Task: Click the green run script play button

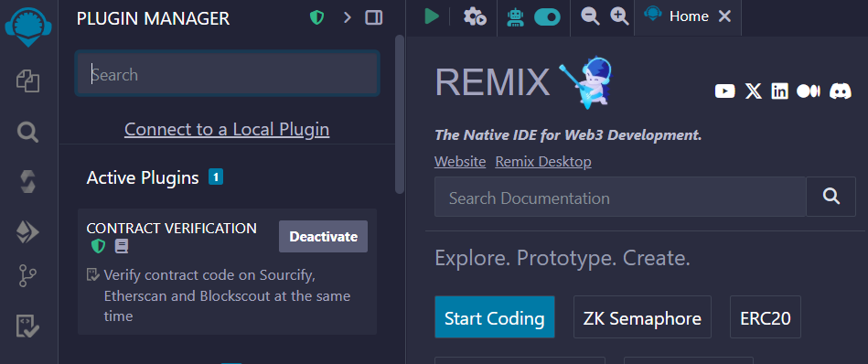Action: tap(431, 16)
